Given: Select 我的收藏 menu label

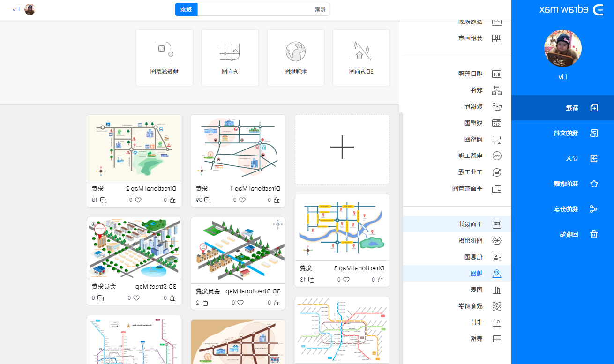Looking at the screenshot, I should pos(566,184).
